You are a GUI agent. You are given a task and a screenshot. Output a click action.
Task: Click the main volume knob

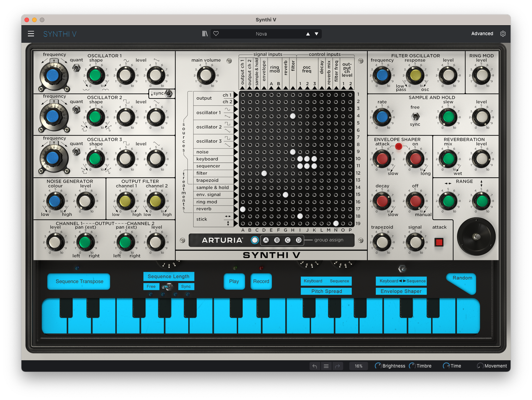click(206, 75)
